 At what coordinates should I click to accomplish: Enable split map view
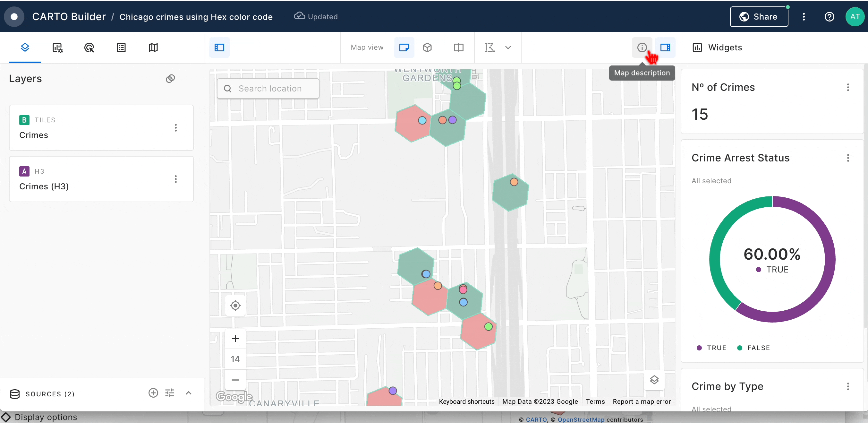[x=458, y=47]
